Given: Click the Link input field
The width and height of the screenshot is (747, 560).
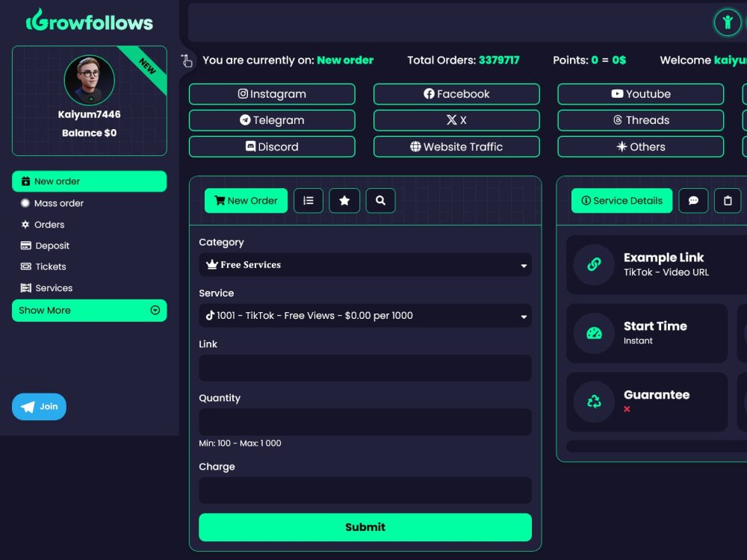Looking at the screenshot, I should tap(365, 367).
